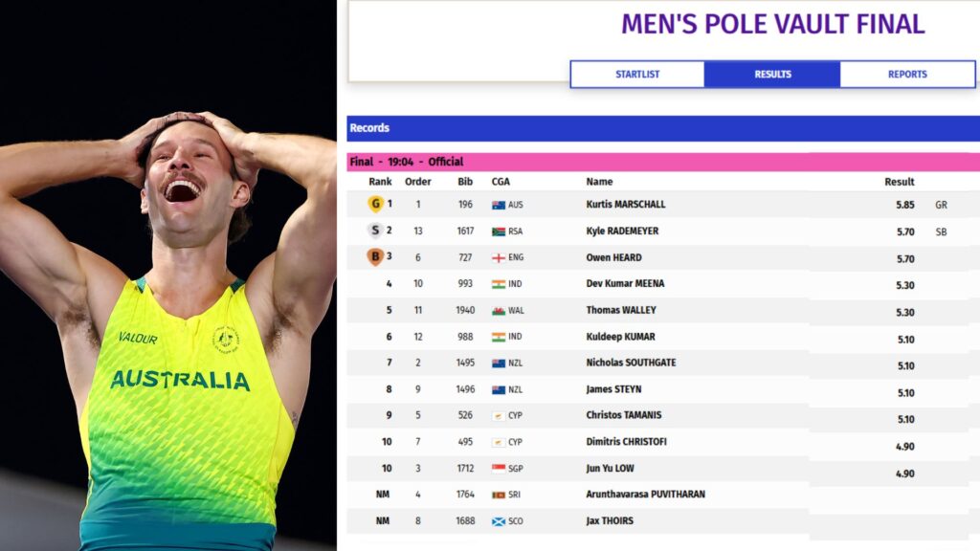Click the South Africa flag next to RSA
The width and height of the screenshot is (980, 551).
[498, 231]
